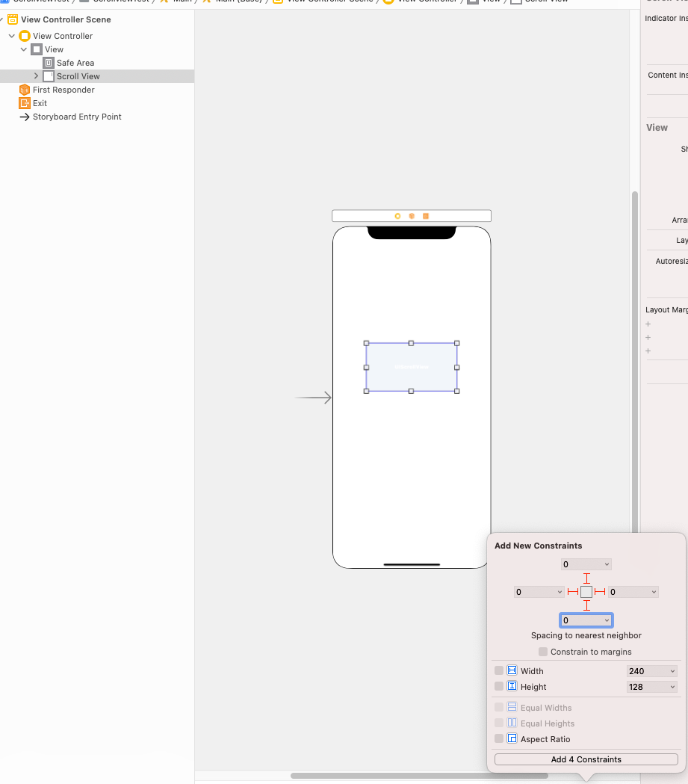The width and height of the screenshot is (688, 784).
Task: Click the Equal Widths constraint icon
Action: point(512,707)
